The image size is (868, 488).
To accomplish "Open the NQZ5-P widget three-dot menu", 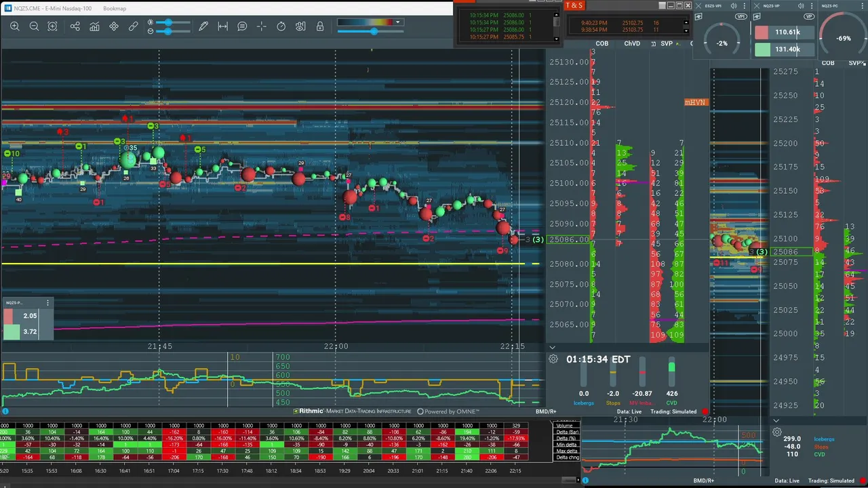I will coord(47,303).
